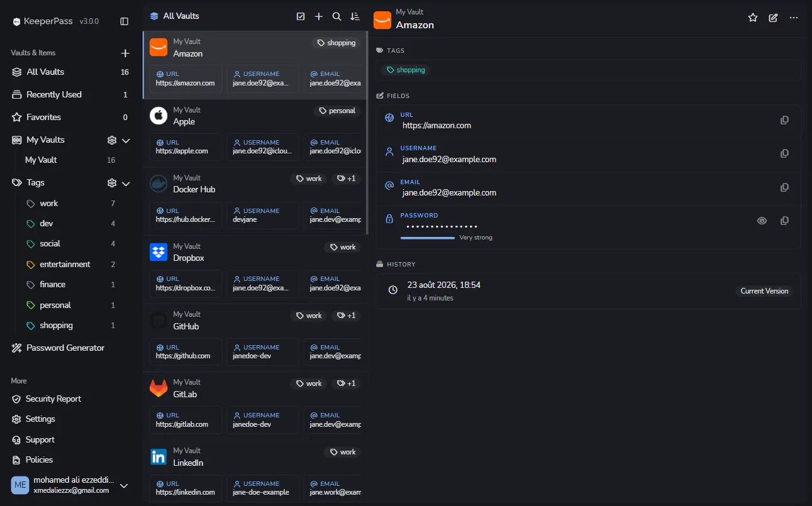This screenshot has height=506, width=812.
Task: Click the password strength bar
Action: tap(428, 238)
